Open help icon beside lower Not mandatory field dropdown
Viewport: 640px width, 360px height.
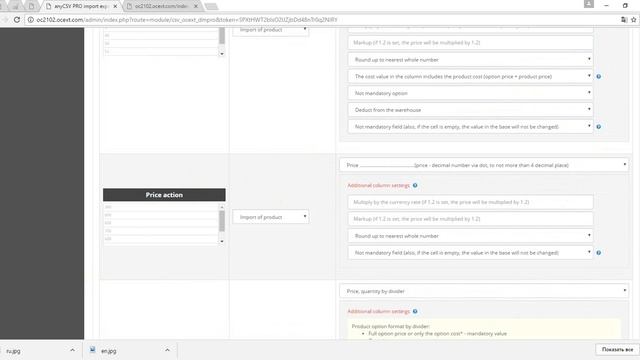(598, 253)
